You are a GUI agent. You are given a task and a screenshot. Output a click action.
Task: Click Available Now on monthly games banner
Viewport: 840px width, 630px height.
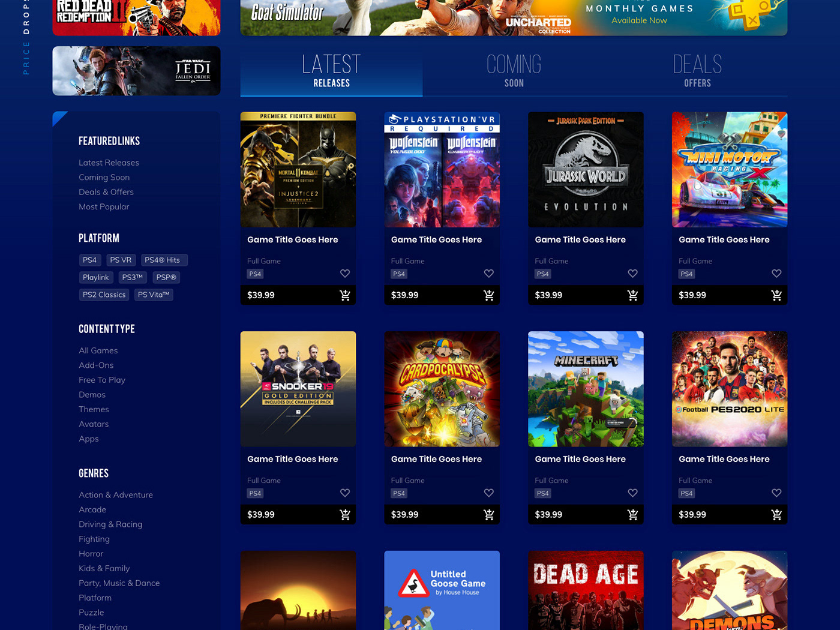point(639,20)
